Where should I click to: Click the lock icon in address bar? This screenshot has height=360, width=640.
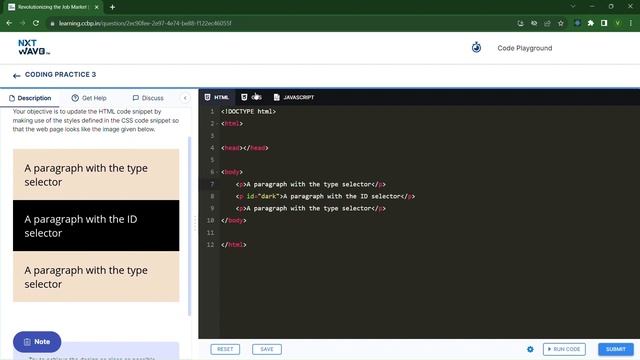pyautogui.click(x=52, y=24)
